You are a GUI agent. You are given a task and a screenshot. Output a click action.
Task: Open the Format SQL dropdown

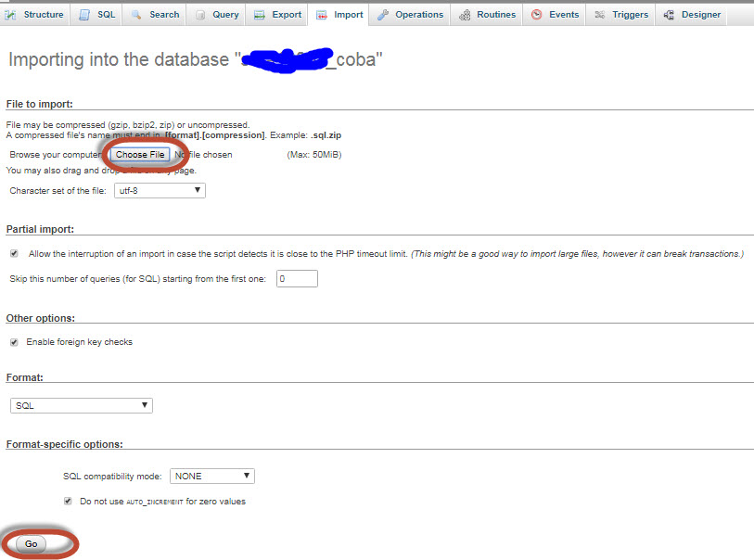pos(82,405)
